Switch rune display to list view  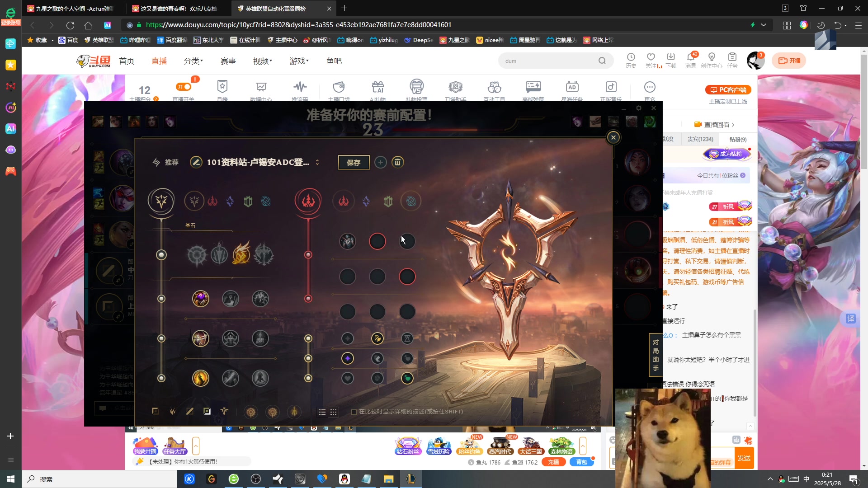[322, 412]
